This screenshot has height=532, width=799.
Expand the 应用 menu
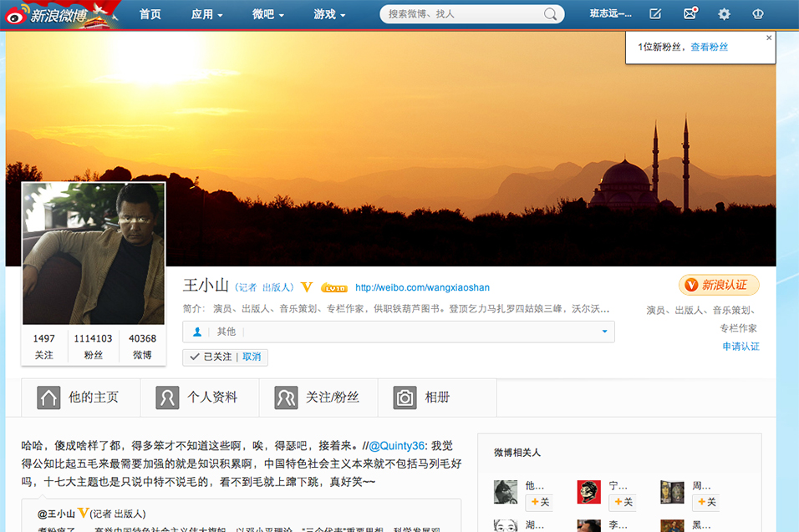tap(207, 14)
